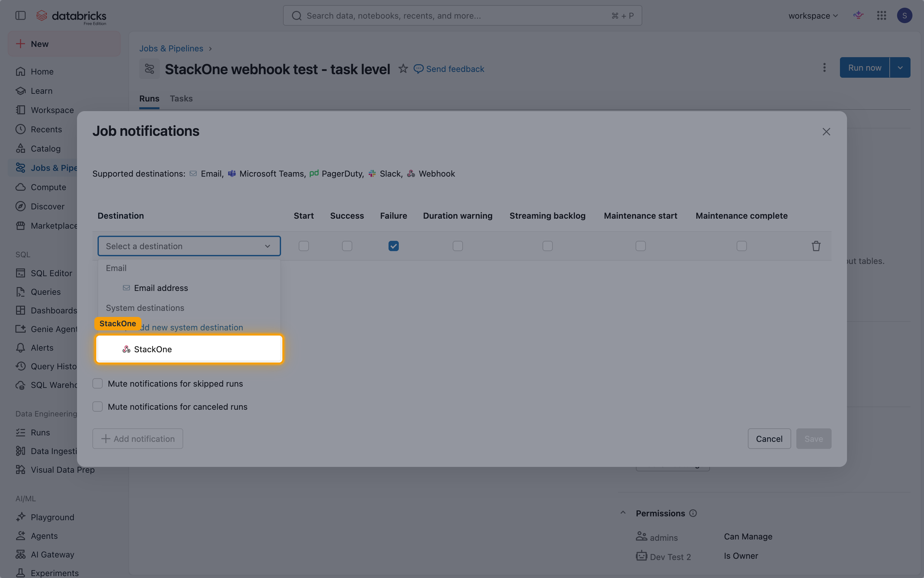The image size is (924, 578).
Task: Enable the Start notification checkbox
Action: pyautogui.click(x=304, y=246)
